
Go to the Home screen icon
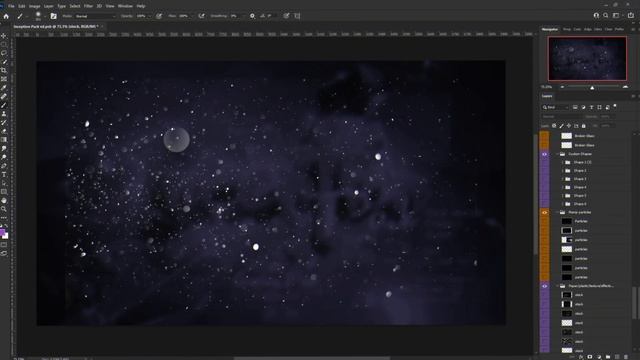tap(6, 16)
